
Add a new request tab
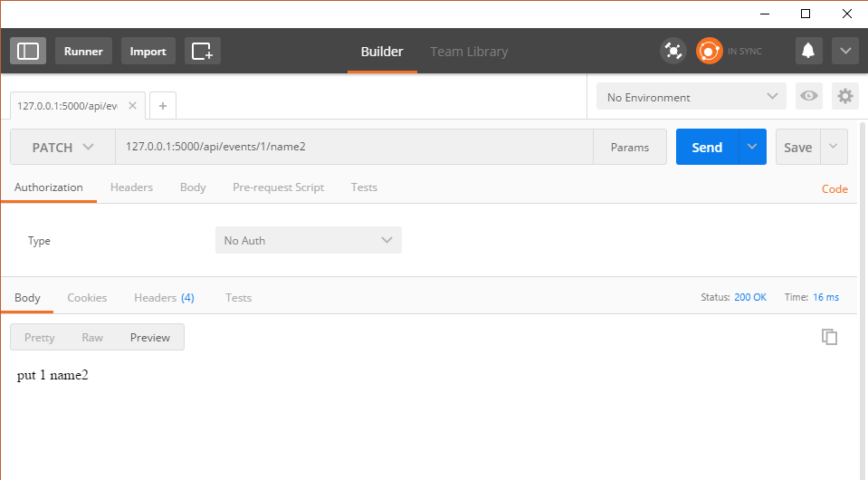point(163,106)
